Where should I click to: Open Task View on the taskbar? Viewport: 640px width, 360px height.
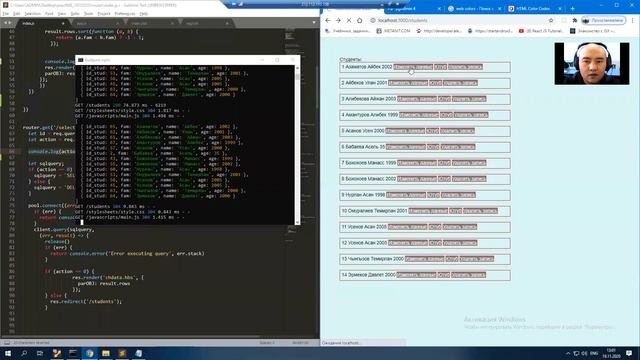point(40,353)
